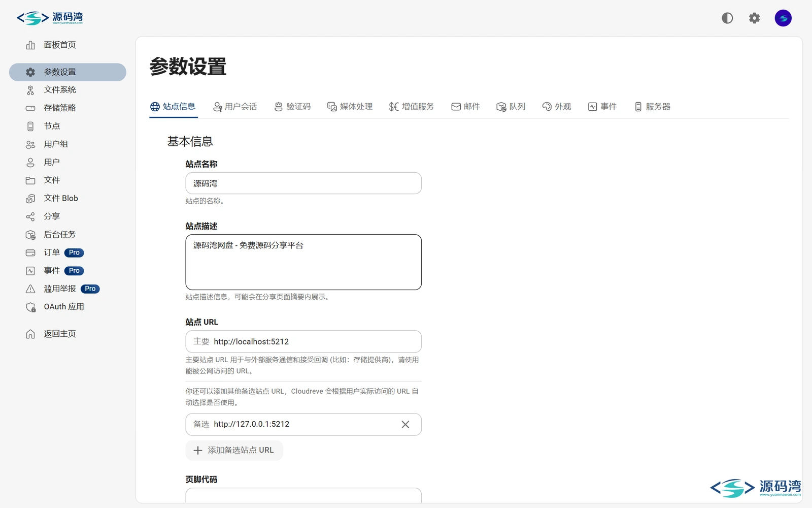812x508 pixels.
Task: Click the 站点描述 text area
Action: 303,262
